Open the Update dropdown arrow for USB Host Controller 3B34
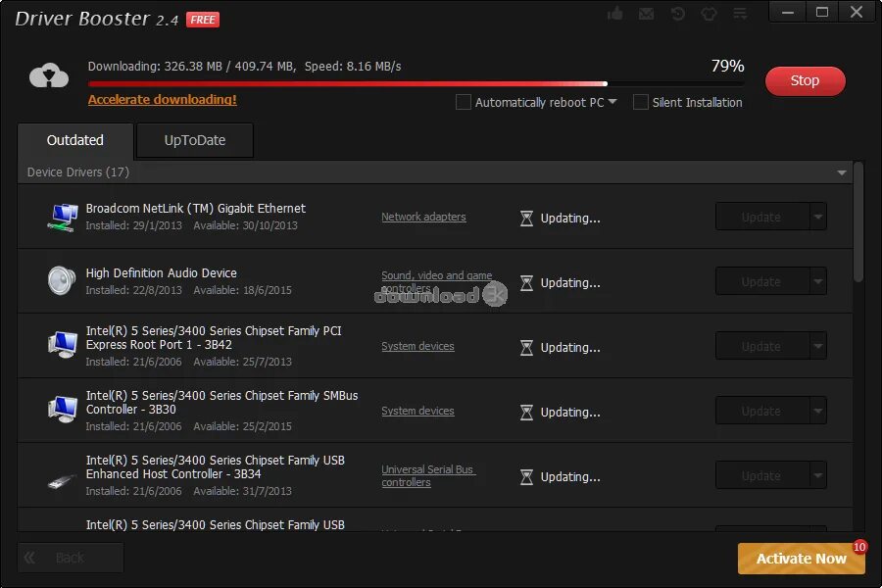 (x=818, y=475)
